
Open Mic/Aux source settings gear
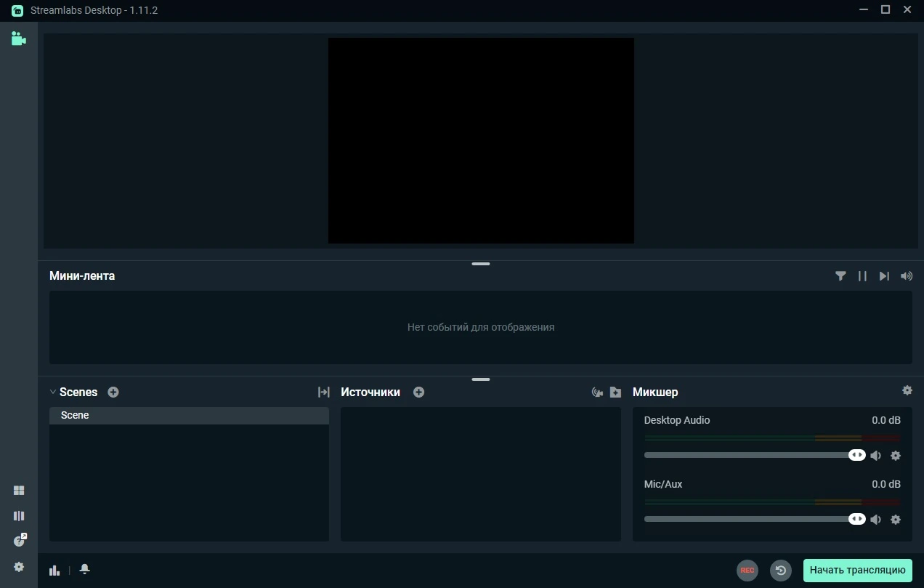[x=896, y=520]
